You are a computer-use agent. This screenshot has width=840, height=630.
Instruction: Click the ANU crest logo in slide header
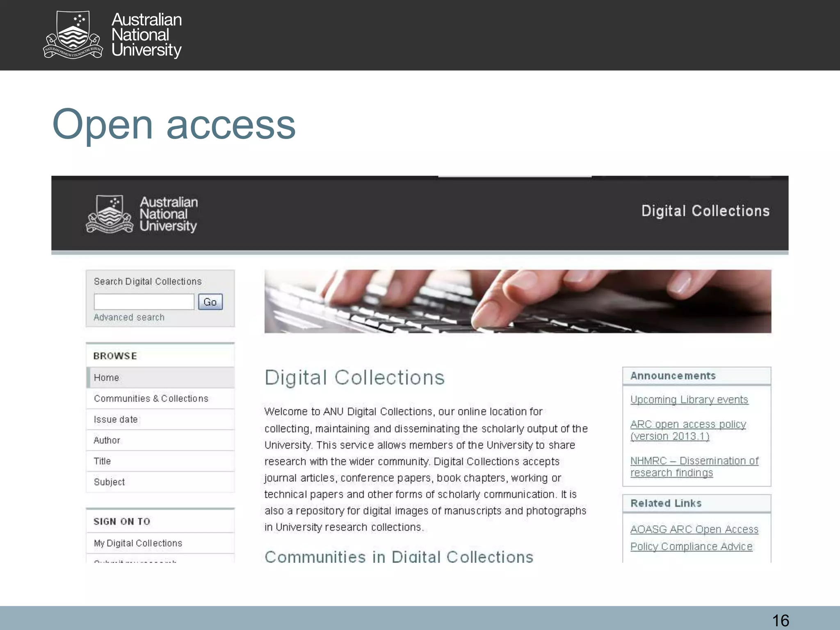[x=73, y=35]
